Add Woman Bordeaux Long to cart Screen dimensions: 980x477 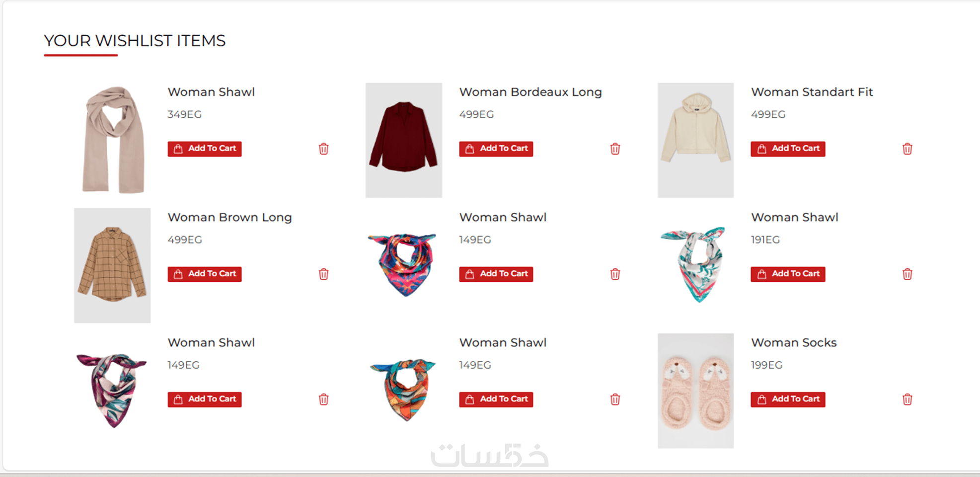pos(496,149)
